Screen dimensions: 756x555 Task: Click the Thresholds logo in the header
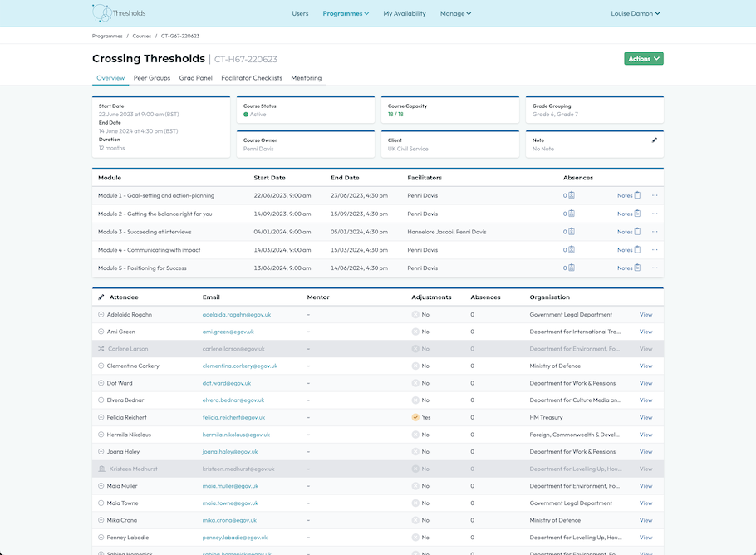(119, 13)
